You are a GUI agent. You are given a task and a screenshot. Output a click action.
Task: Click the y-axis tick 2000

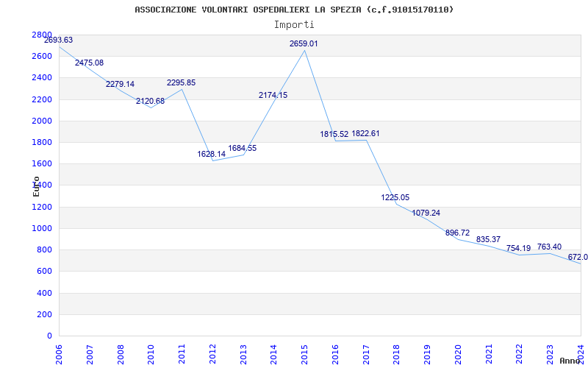(42, 121)
